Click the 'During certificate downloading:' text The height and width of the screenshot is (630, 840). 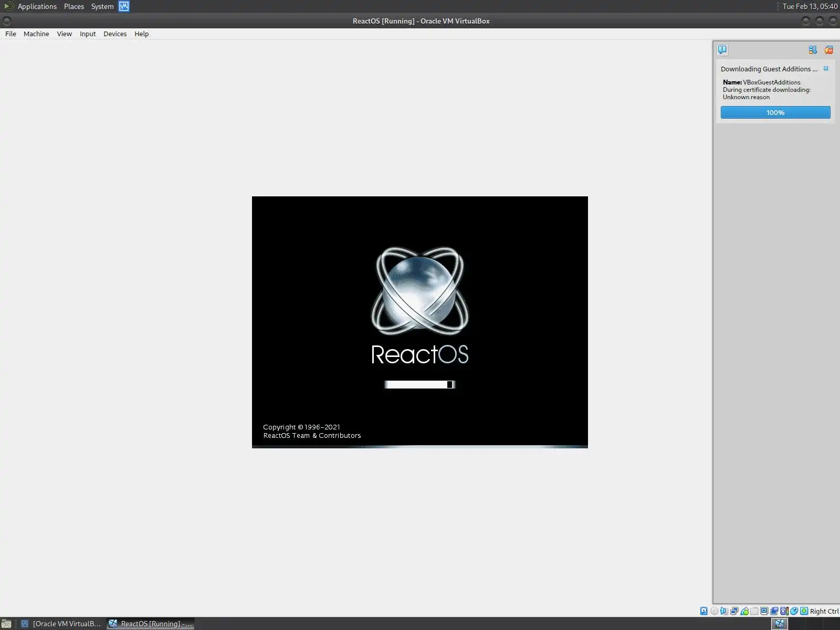pyautogui.click(x=766, y=90)
